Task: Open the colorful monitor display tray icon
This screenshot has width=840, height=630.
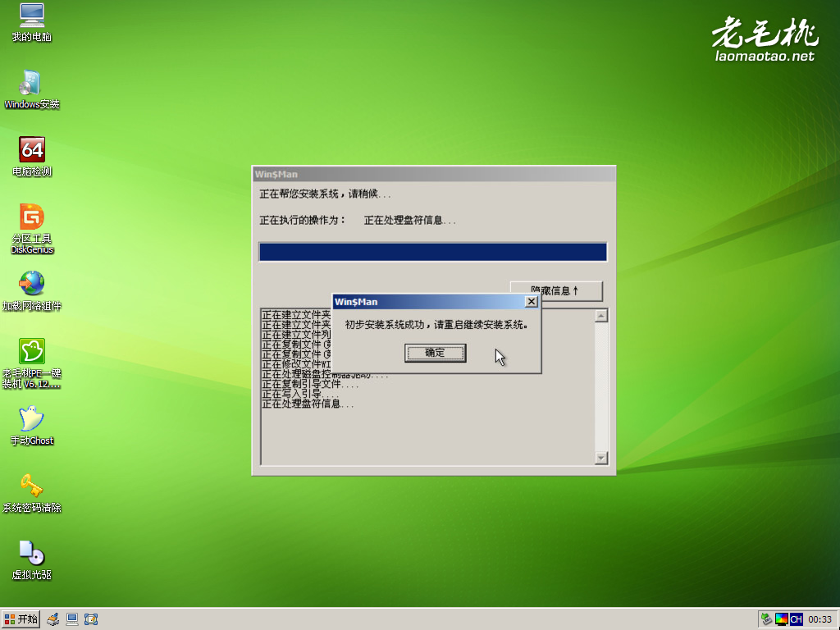Action: (x=782, y=619)
